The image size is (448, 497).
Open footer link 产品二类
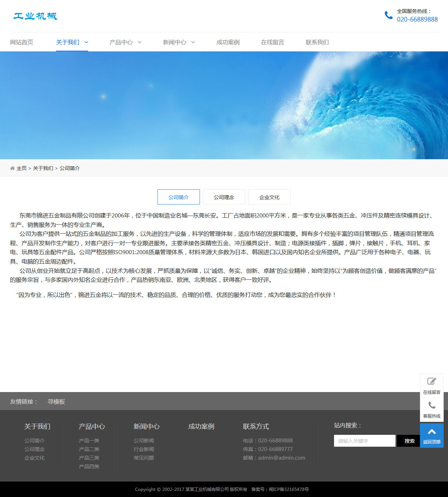[x=89, y=449]
